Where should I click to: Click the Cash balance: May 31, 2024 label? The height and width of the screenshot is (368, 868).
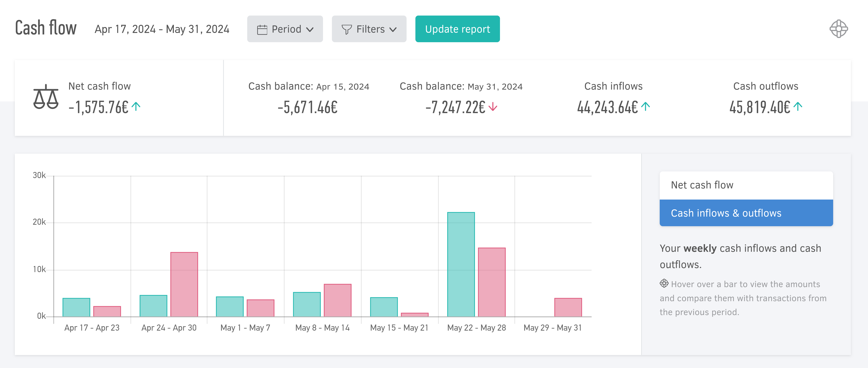click(x=461, y=86)
